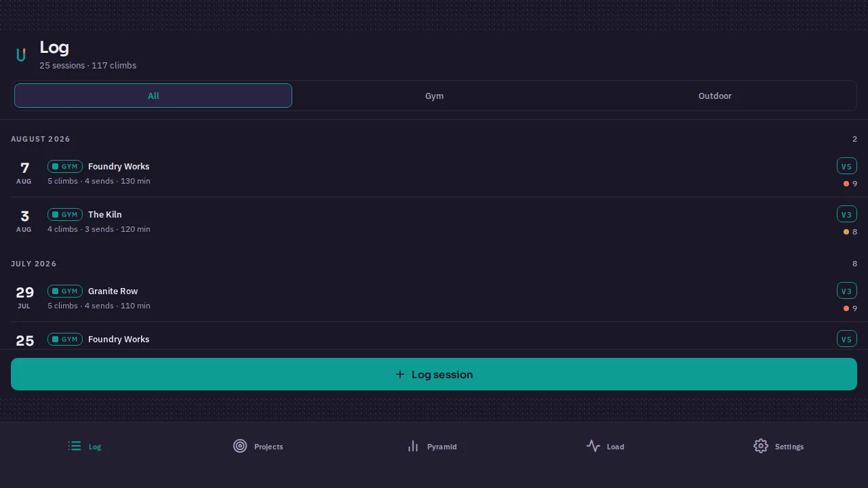Open the Pyramid bar chart icon
This screenshot has height=488, width=868.
tap(413, 446)
